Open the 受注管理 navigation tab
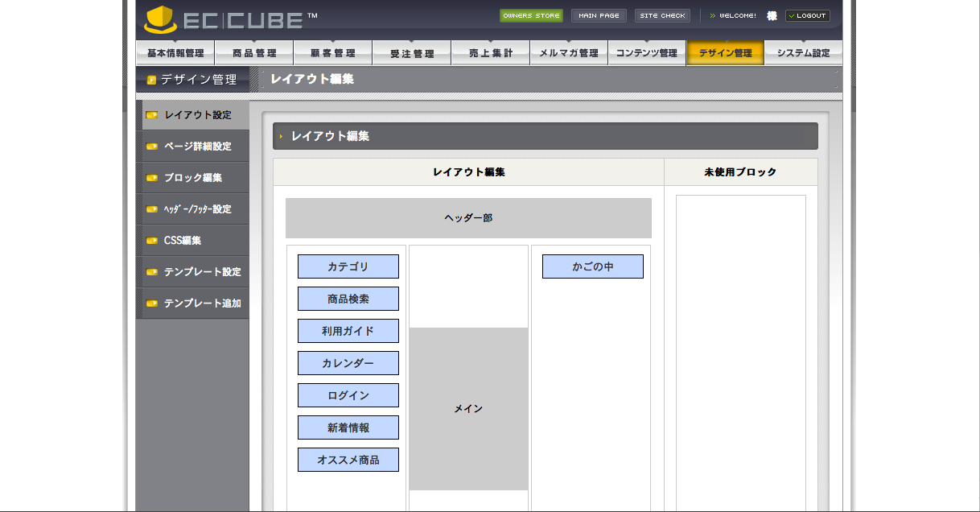The width and height of the screenshot is (980, 512). click(x=411, y=53)
